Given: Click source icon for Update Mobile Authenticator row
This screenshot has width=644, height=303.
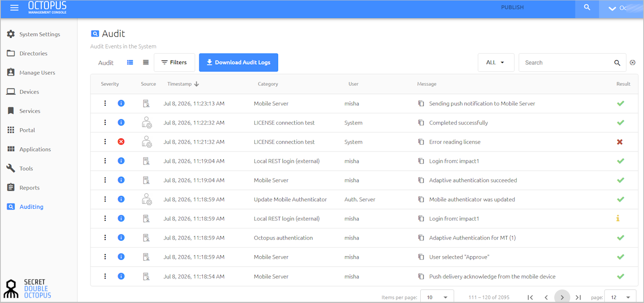Looking at the screenshot, I should (147, 199).
